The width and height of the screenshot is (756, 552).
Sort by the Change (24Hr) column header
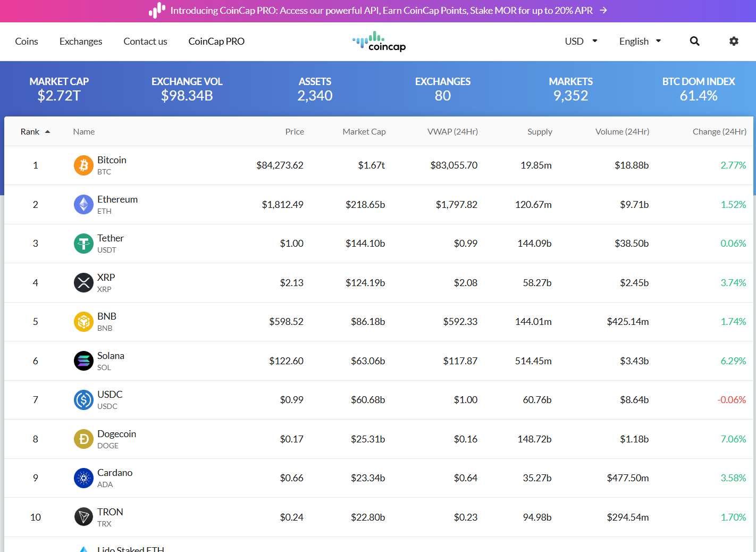719,132
